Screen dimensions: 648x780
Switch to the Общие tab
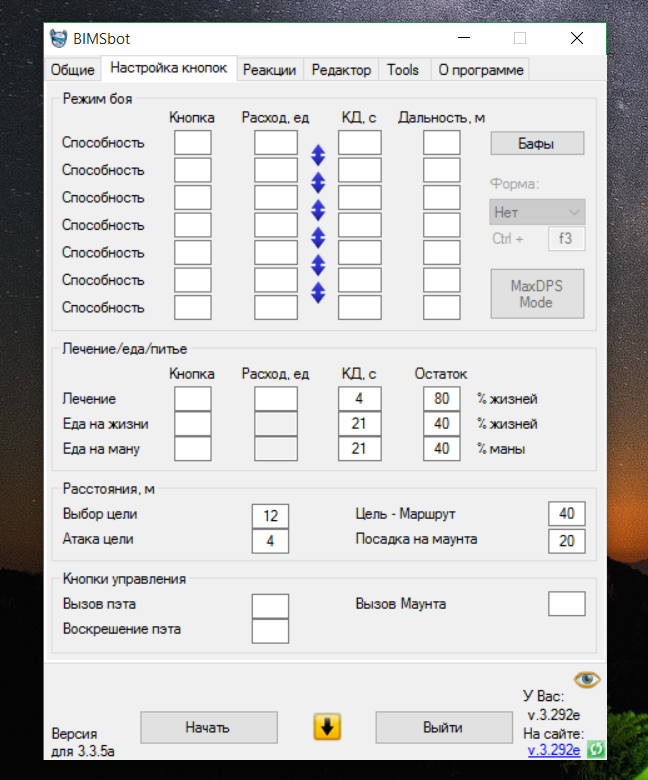point(72,70)
